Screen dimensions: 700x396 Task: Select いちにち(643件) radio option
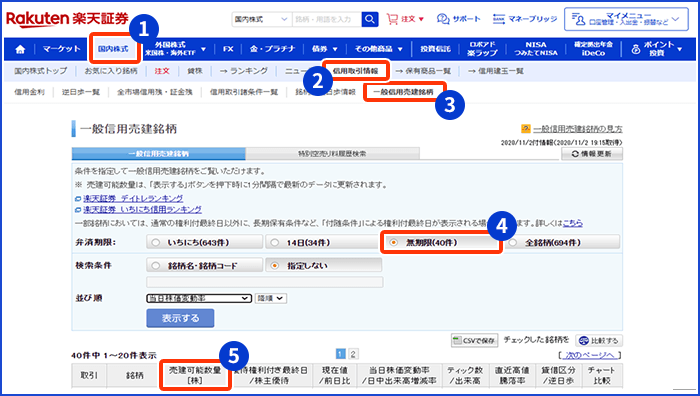[x=204, y=242]
